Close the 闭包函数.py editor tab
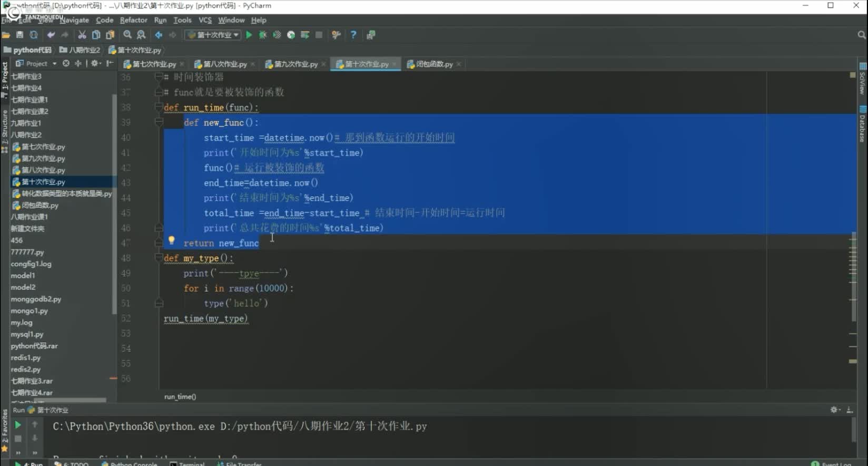This screenshot has height=466, width=868. 459,64
